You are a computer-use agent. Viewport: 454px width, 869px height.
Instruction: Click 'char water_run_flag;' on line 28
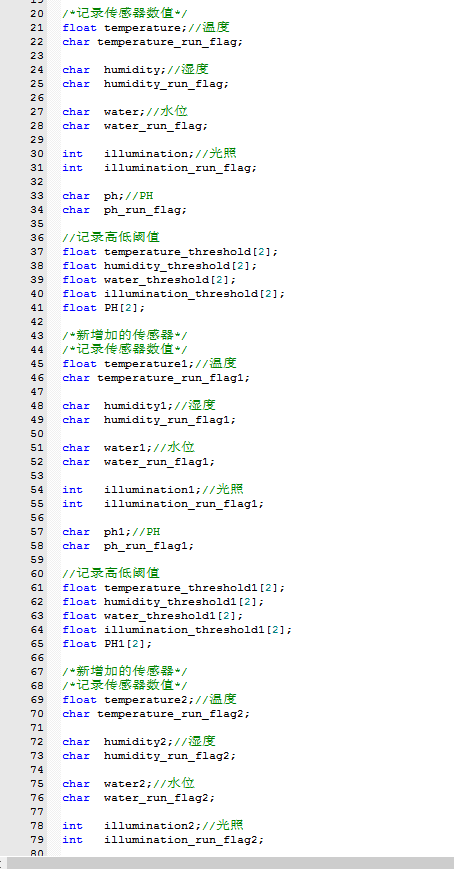[x=135, y=126]
